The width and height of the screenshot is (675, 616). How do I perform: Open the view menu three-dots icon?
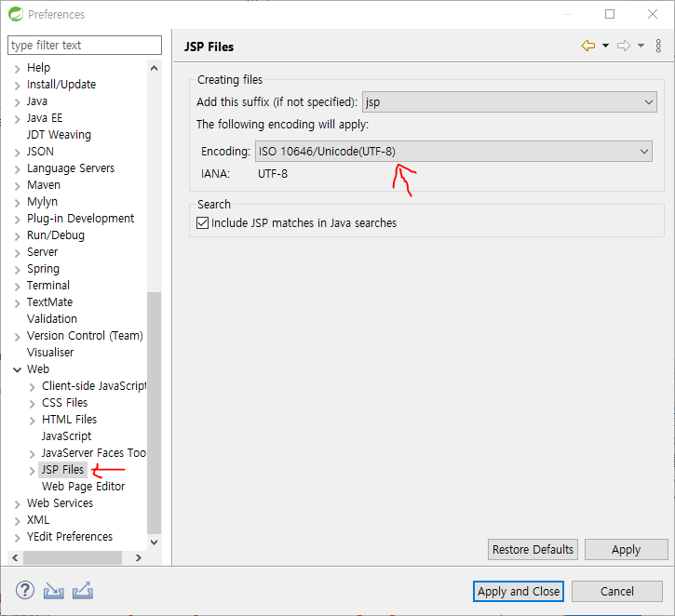coord(658,46)
